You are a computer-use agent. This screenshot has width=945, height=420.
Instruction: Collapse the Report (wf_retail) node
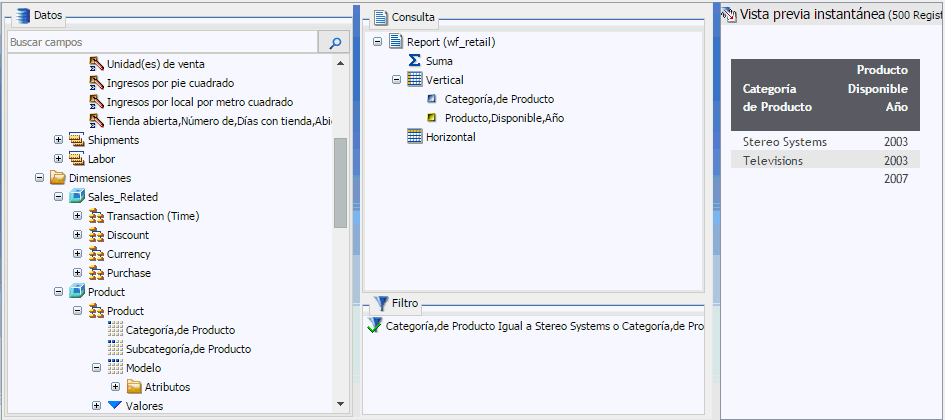coord(378,42)
